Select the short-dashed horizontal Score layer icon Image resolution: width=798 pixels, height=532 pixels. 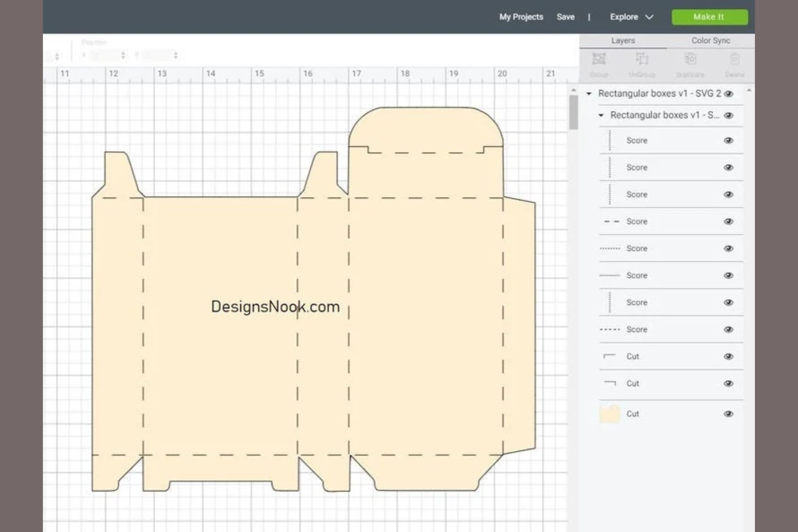610,330
